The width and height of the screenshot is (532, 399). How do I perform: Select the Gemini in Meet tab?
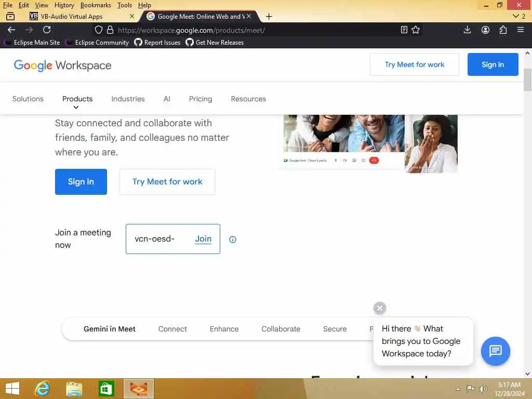[x=109, y=329]
